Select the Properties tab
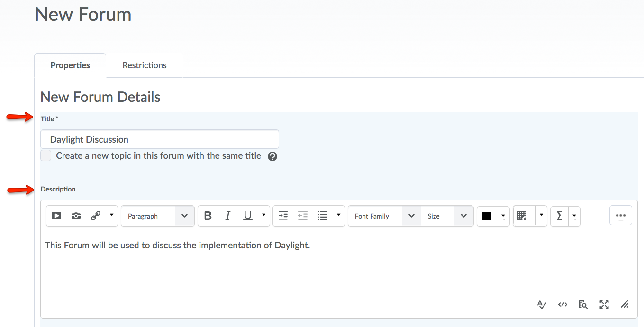Image resolution: width=644 pixels, height=328 pixels. tap(70, 65)
